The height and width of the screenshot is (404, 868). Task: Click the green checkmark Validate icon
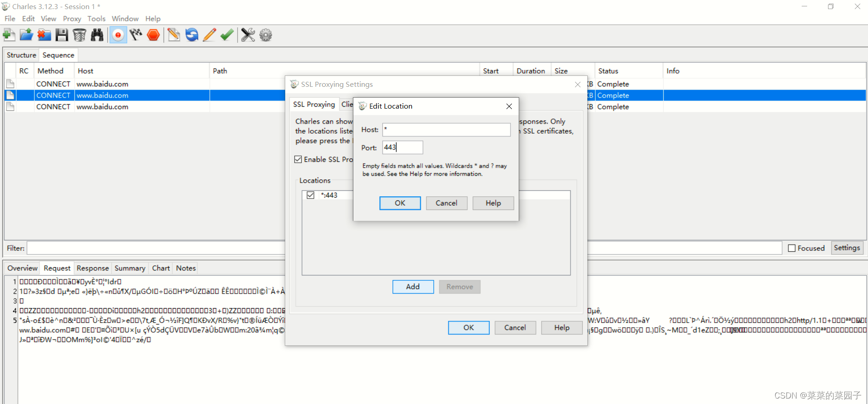point(227,35)
